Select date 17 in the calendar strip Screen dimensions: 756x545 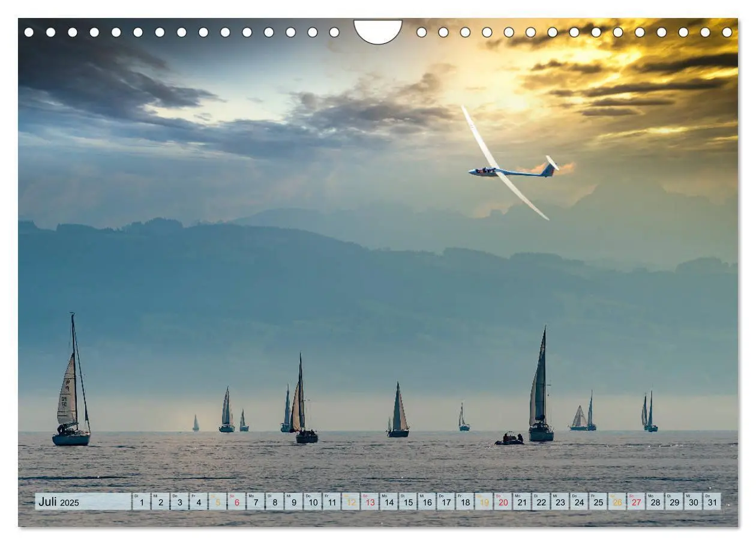446,502
